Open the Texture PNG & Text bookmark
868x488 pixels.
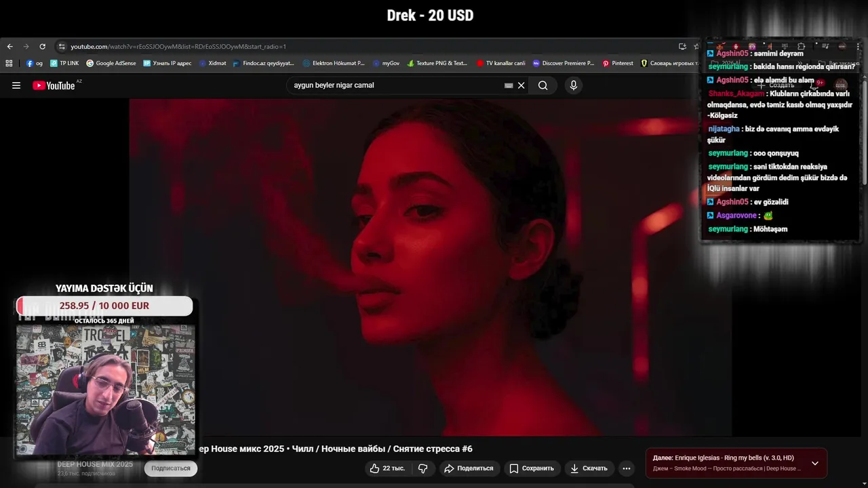click(x=437, y=63)
